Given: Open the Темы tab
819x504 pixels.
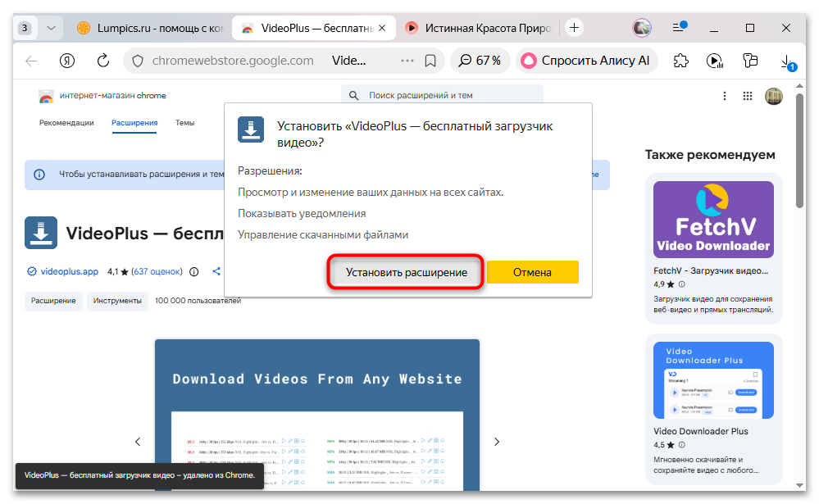Looking at the screenshot, I should coord(185,123).
